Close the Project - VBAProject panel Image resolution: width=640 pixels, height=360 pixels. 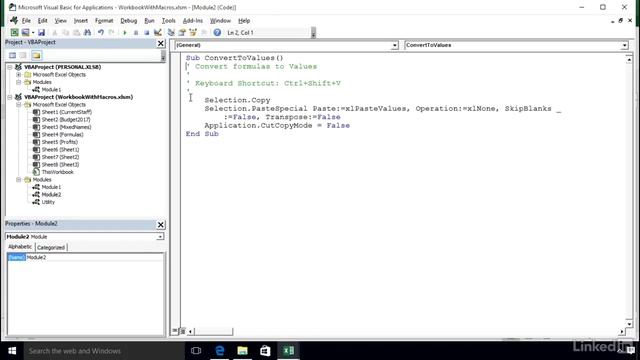[161, 43]
